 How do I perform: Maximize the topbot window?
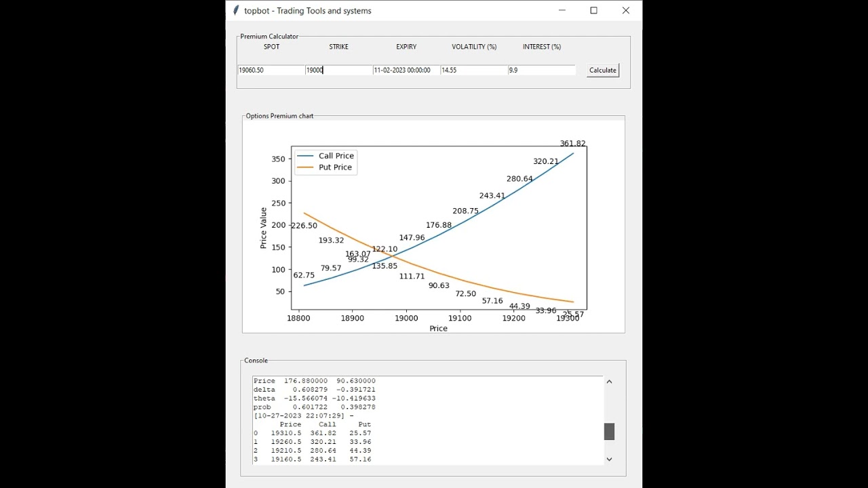point(594,10)
